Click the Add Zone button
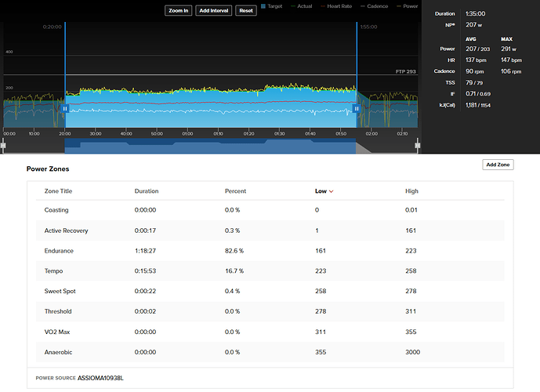Image resolution: width=540 pixels, height=392 pixels. [x=498, y=165]
